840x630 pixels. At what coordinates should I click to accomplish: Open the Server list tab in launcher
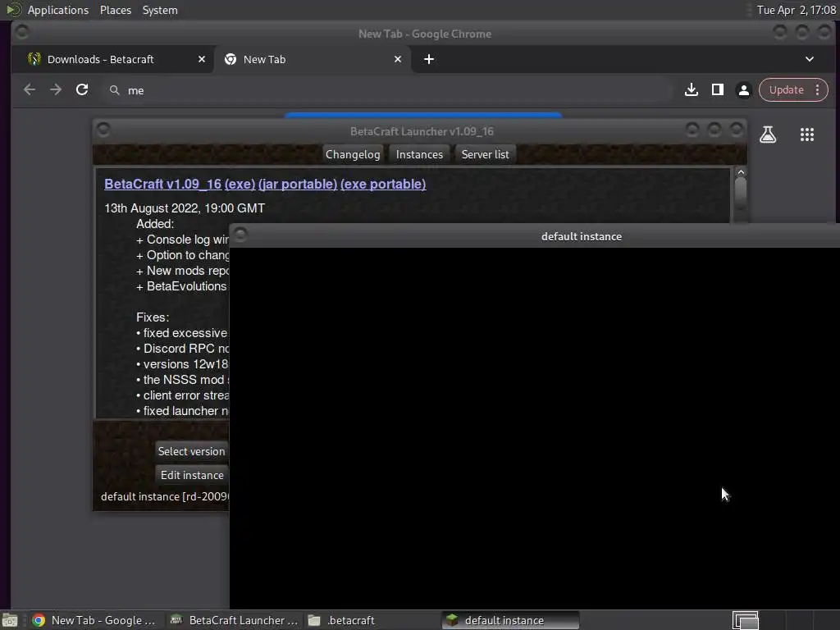pos(486,154)
